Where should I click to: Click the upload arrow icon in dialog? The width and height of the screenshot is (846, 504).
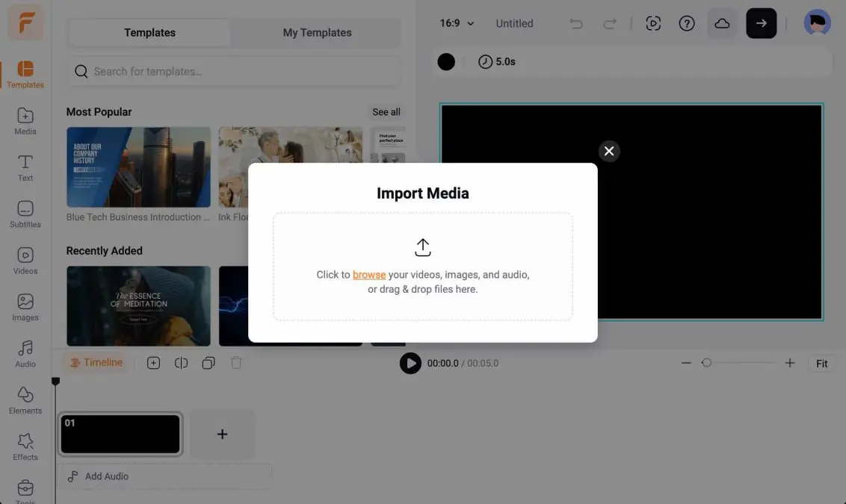pos(422,247)
